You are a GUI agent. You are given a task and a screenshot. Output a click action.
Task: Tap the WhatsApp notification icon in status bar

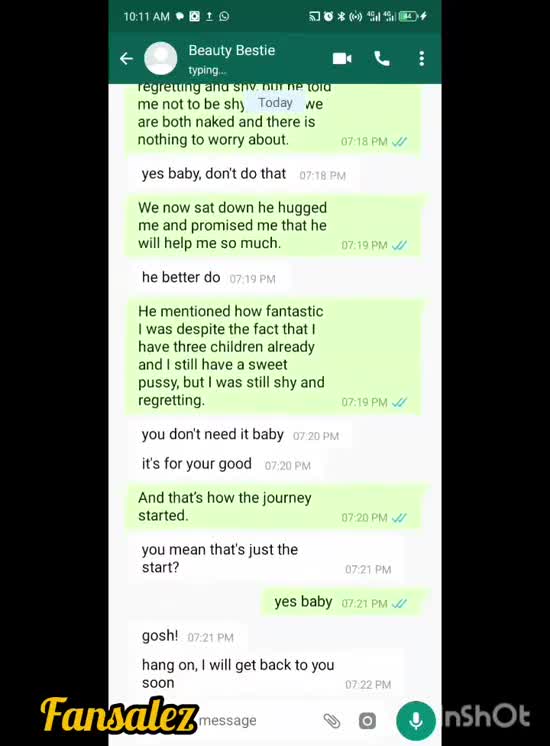(224, 16)
